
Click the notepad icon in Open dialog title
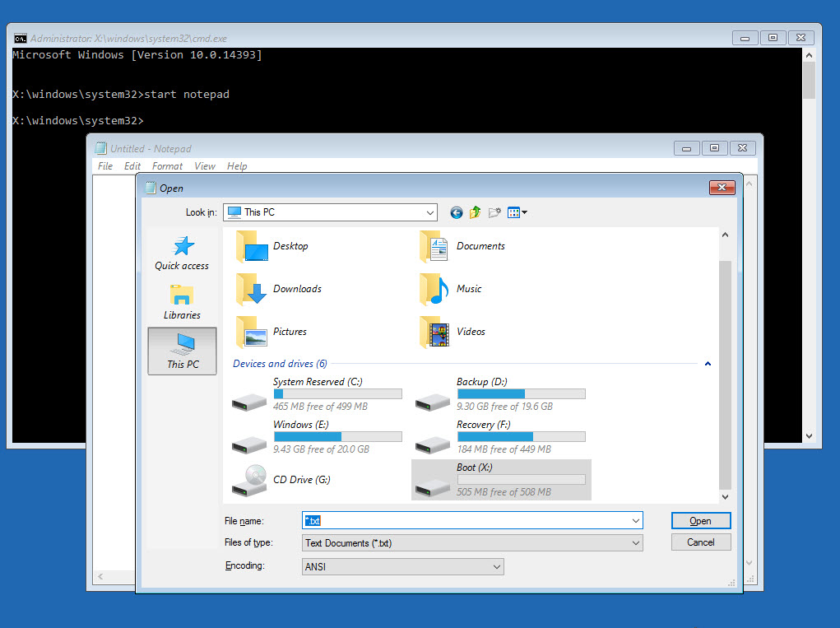[x=151, y=188]
